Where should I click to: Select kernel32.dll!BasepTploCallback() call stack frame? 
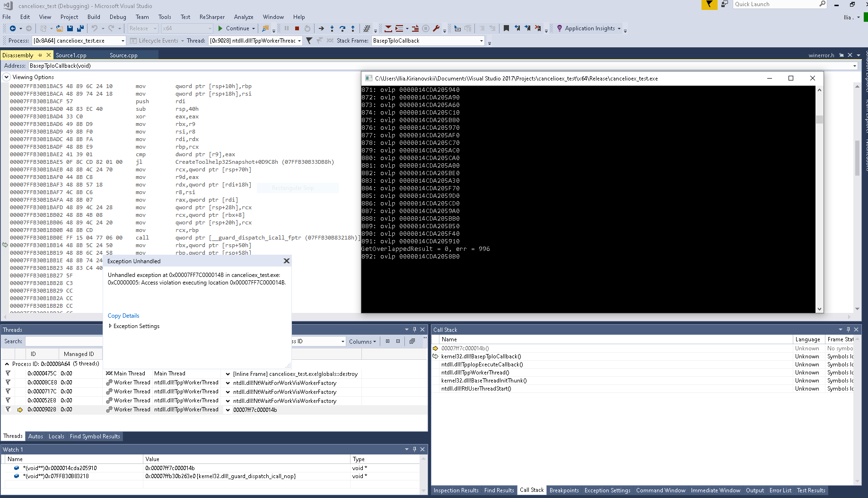(481, 356)
